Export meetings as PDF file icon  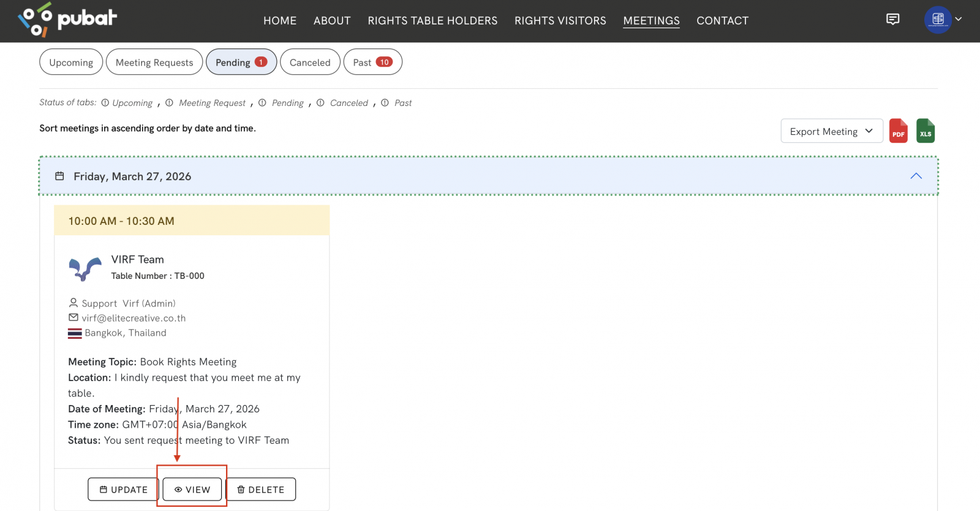(899, 131)
